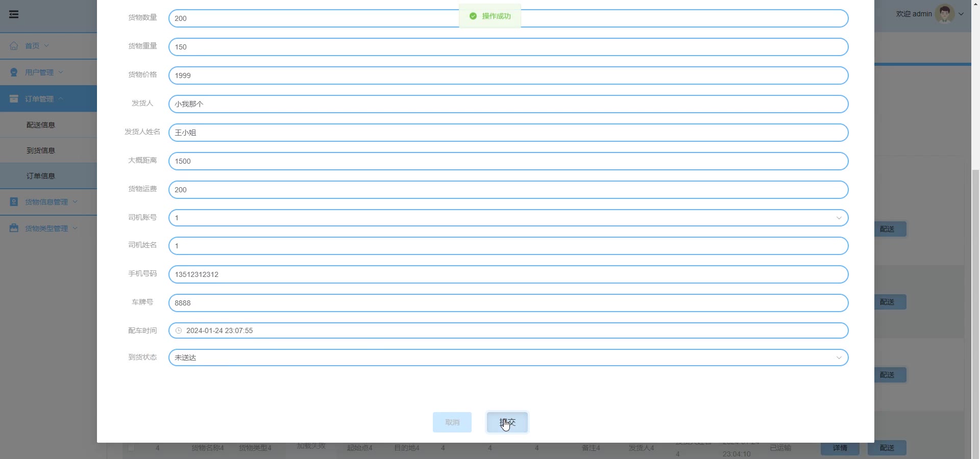Click the 发货人姓名 field with 王小姐

click(508, 133)
